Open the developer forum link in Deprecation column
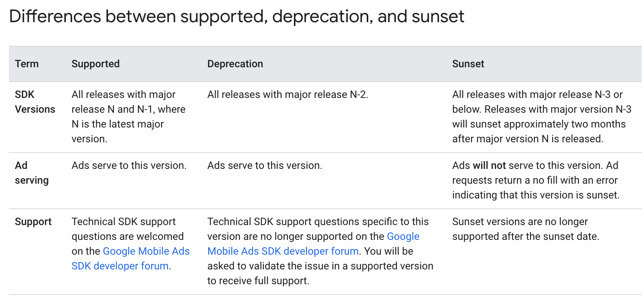This screenshot has width=644, height=306. (x=313, y=244)
